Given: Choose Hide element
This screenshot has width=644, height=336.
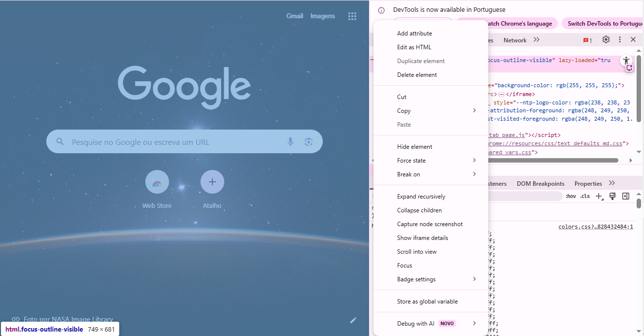Looking at the screenshot, I should tap(431, 147).
